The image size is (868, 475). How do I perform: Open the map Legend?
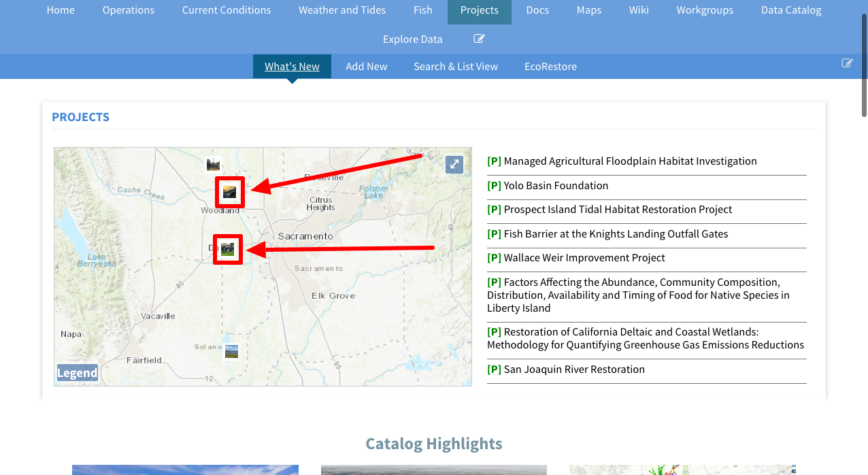(77, 373)
